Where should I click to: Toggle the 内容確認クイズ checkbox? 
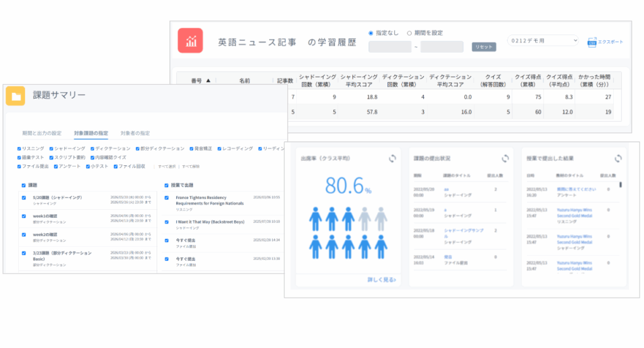pyautogui.click(x=92, y=158)
